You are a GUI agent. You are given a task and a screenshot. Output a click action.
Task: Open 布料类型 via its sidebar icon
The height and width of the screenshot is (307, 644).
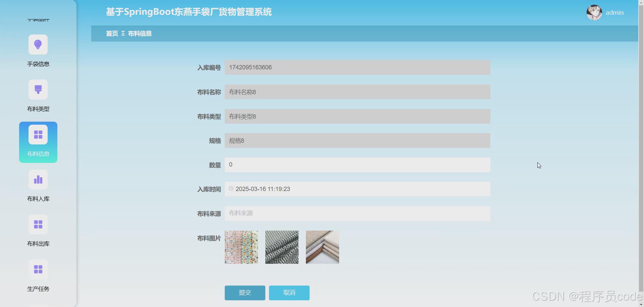pos(38,89)
